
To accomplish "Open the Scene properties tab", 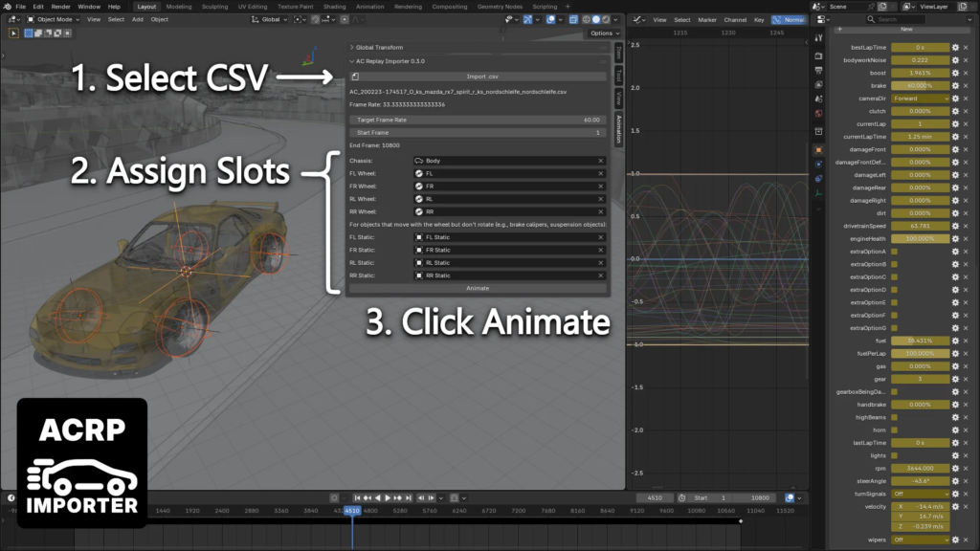I will (819, 99).
